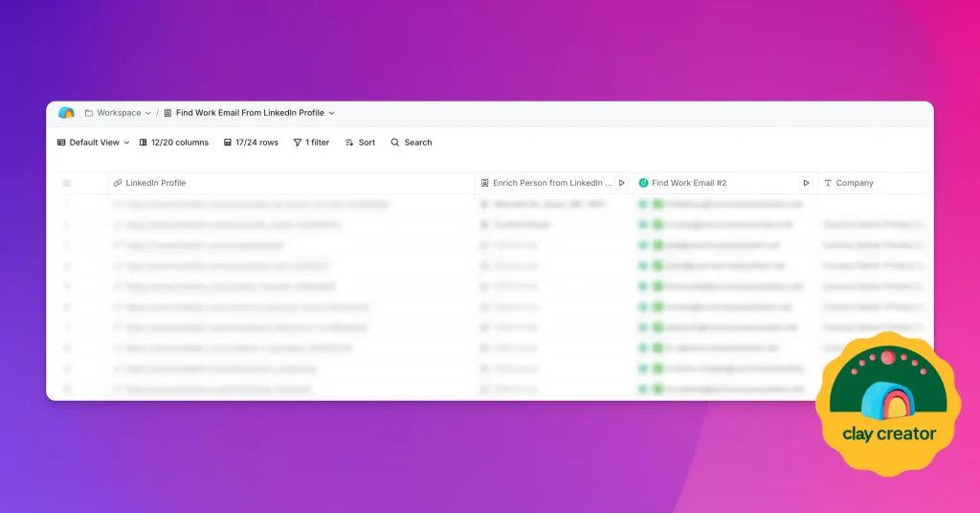Image resolution: width=980 pixels, height=513 pixels.
Task: Open the Default View selector
Action: (x=93, y=143)
